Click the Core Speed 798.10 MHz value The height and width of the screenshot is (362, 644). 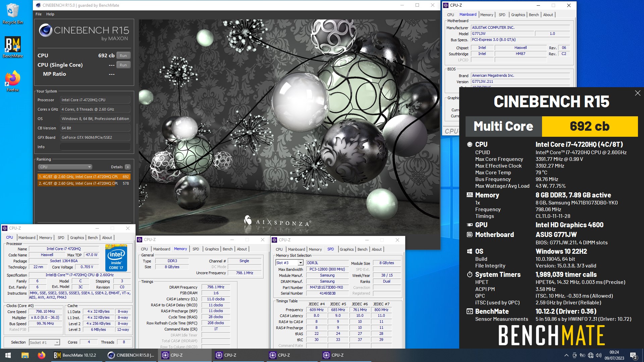(x=45, y=311)
